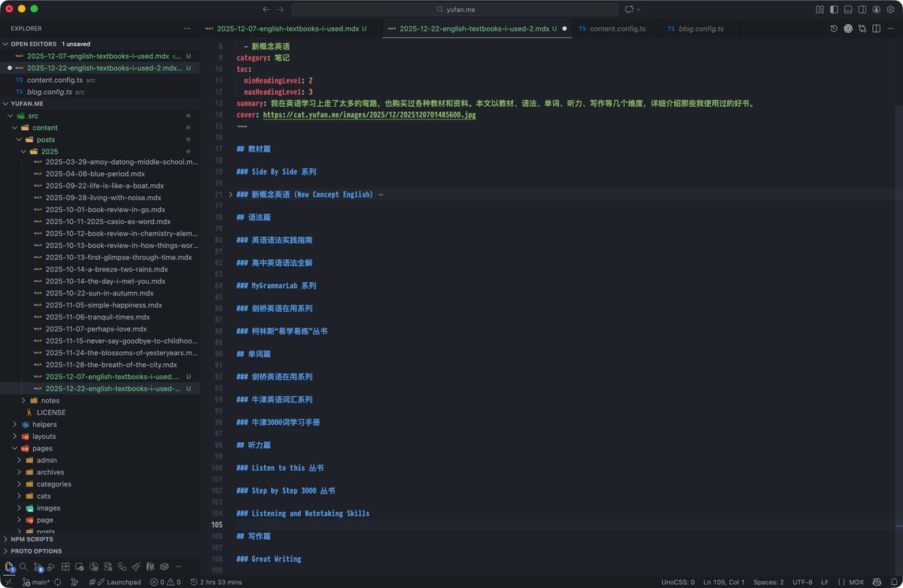Split the editor to the right
Image resolution: width=903 pixels, height=588 pixels.
click(876, 29)
